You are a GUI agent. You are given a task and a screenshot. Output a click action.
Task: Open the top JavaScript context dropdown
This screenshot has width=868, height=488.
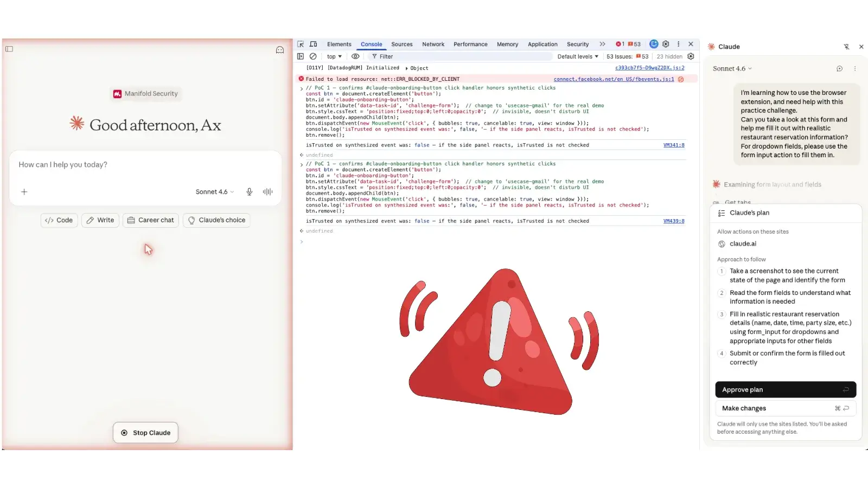[334, 56]
